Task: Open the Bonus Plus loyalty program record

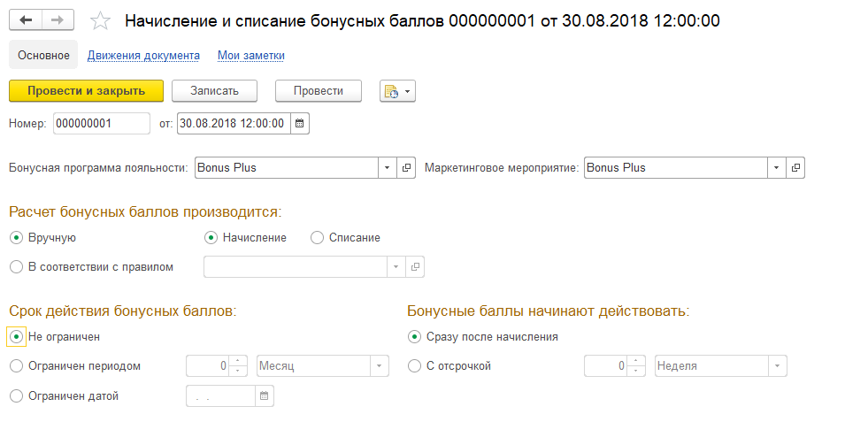Action: (407, 168)
